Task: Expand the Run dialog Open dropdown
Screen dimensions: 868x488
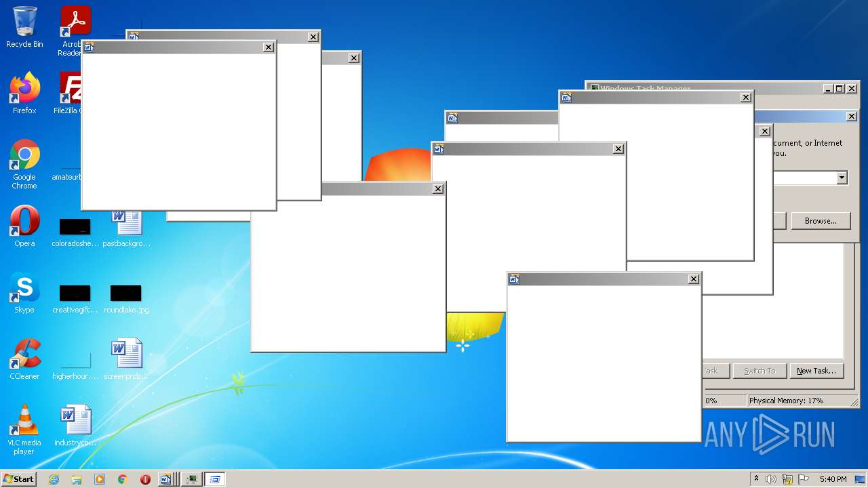Action: [842, 178]
